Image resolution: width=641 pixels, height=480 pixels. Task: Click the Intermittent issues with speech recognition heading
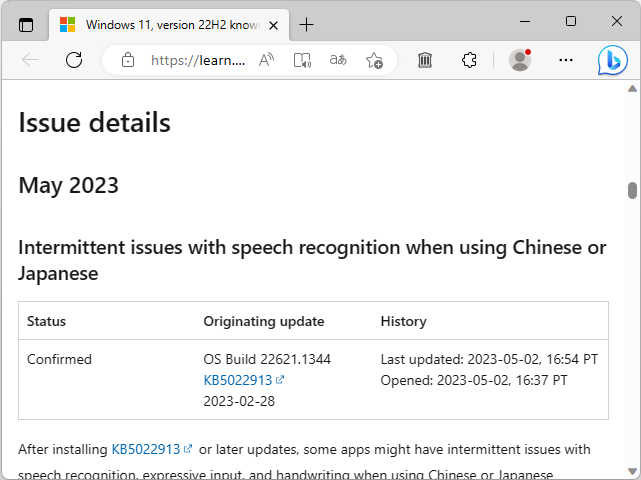[x=312, y=260]
